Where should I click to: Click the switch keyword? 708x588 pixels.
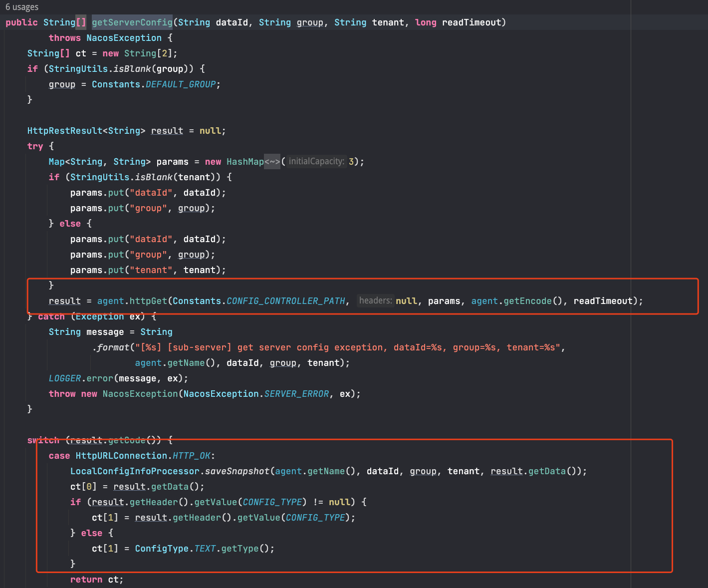click(43, 440)
